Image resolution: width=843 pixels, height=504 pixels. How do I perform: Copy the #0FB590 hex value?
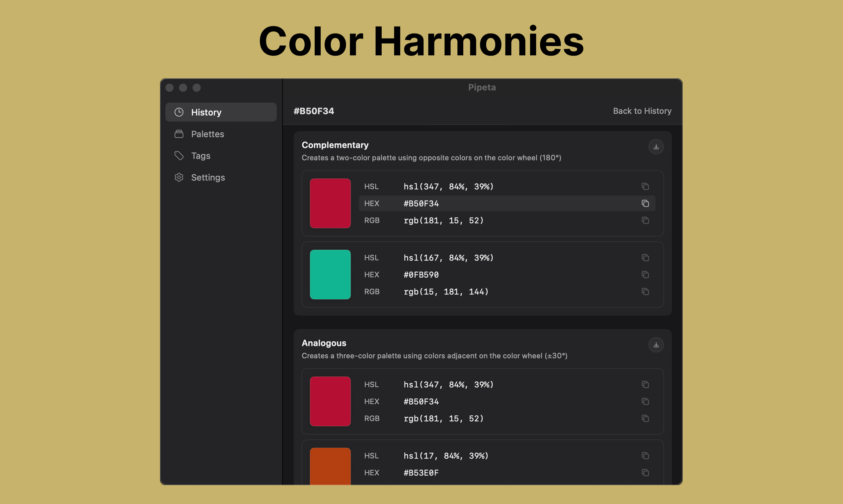[645, 275]
